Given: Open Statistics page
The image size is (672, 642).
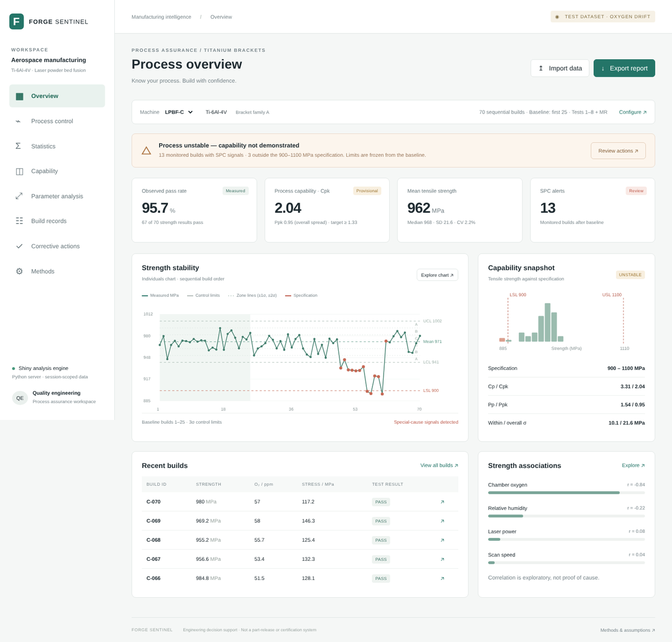Looking at the screenshot, I should point(57,146).
